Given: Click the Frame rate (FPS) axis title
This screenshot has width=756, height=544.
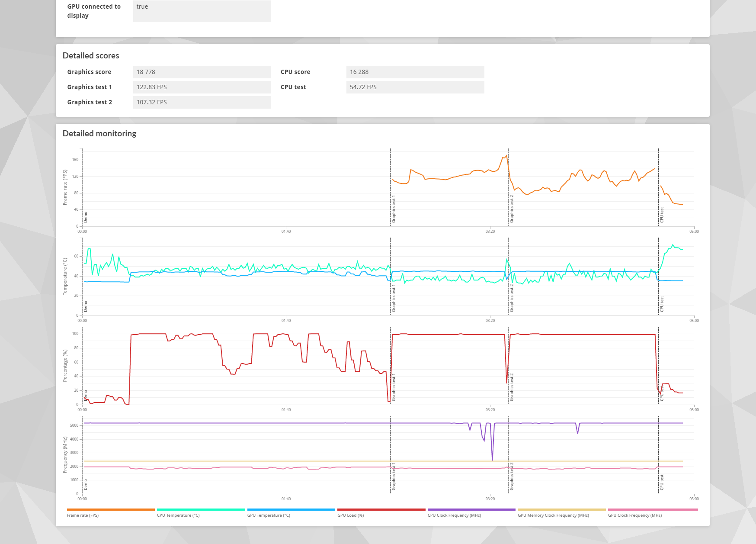Looking at the screenshot, I should click(65, 187).
